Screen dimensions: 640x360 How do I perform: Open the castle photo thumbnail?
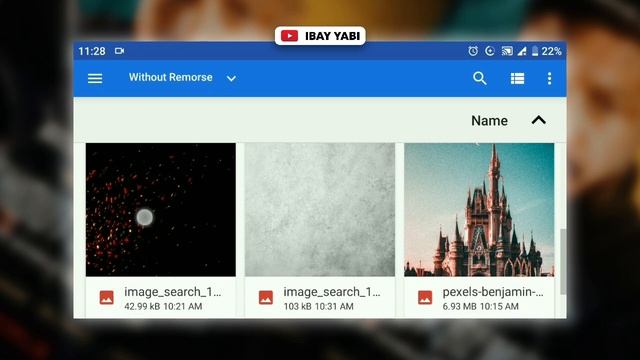tap(479, 209)
